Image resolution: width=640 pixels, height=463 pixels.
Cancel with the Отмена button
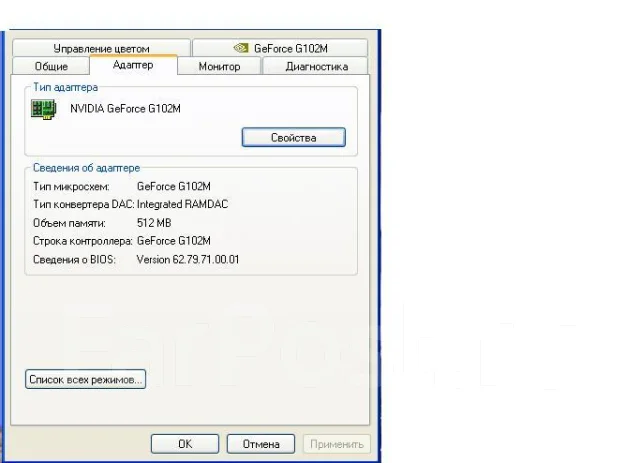coord(261,444)
